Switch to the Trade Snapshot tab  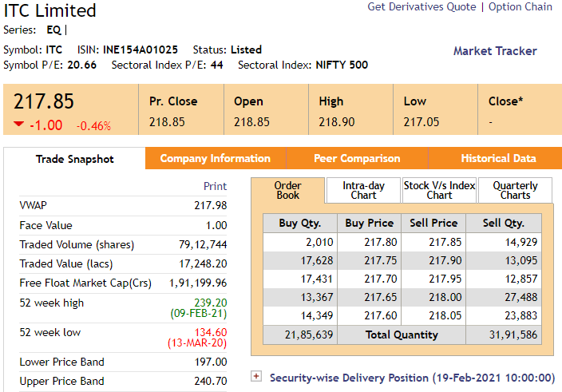75,159
